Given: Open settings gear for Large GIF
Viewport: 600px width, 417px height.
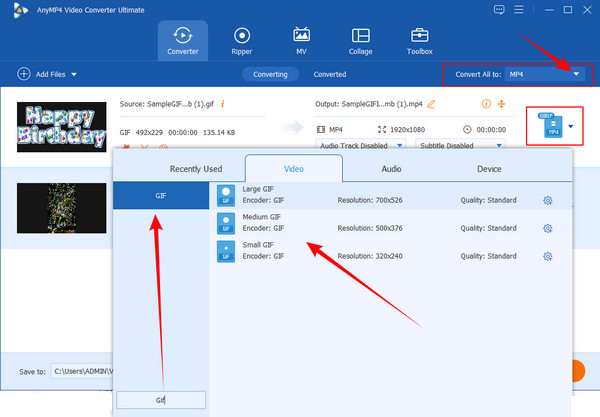Looking at the screenshot, I should click(548, 200).
